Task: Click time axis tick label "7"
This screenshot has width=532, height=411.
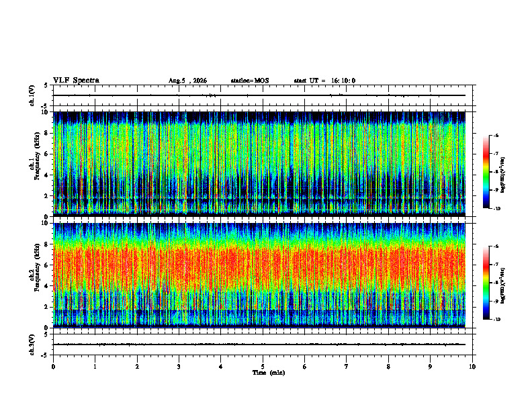Action: click(x=347, y=367)
